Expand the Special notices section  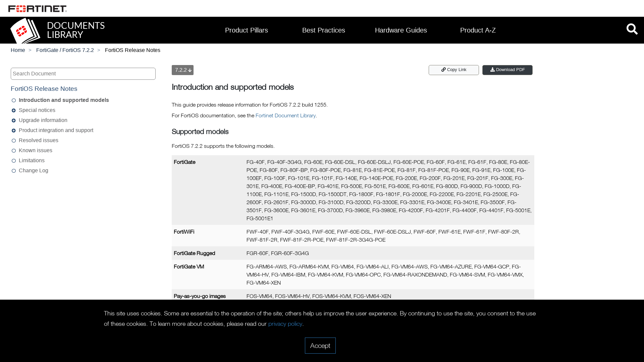[13, 110]
